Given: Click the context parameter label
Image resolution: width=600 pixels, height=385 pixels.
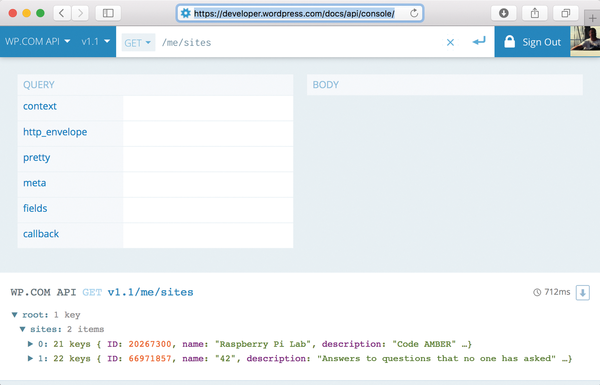Looking at the screenshot, I should pos(40,106).
